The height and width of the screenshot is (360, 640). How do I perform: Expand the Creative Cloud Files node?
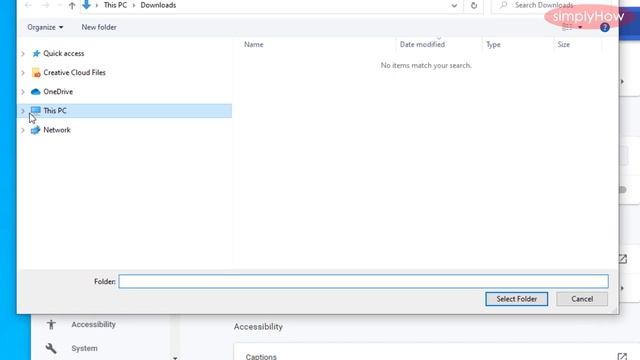(23, 73)
